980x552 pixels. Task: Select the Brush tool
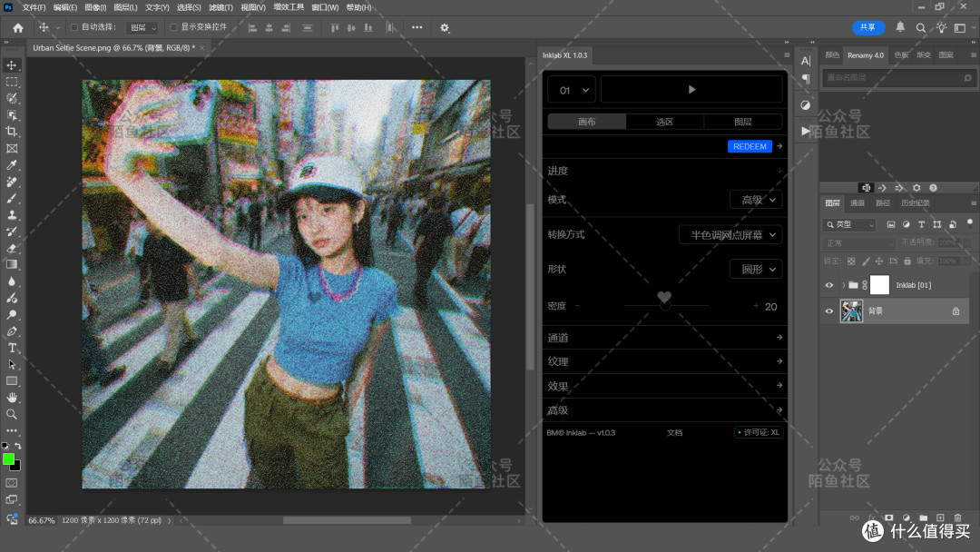point(12,198)
